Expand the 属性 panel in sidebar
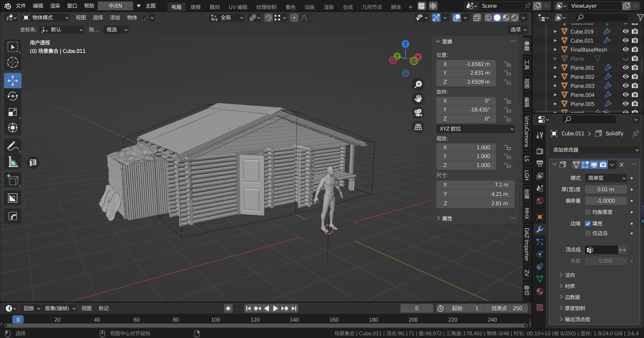 [444, 218]
